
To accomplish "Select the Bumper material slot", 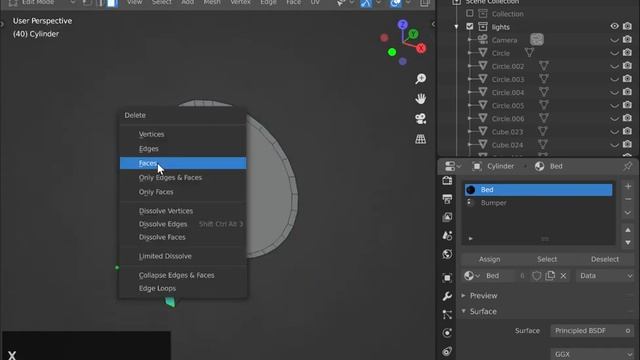I will pos(538,203).
